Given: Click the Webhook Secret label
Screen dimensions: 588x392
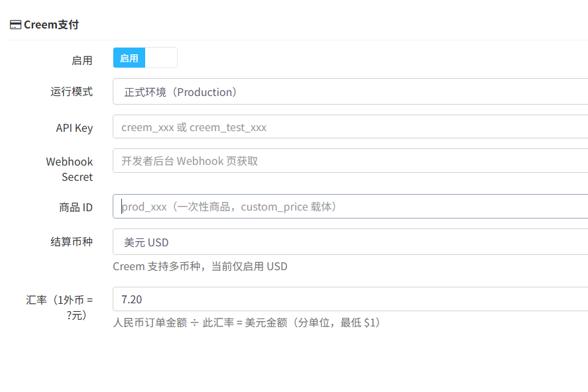Looking at the screenshot, I should [70, 170].
